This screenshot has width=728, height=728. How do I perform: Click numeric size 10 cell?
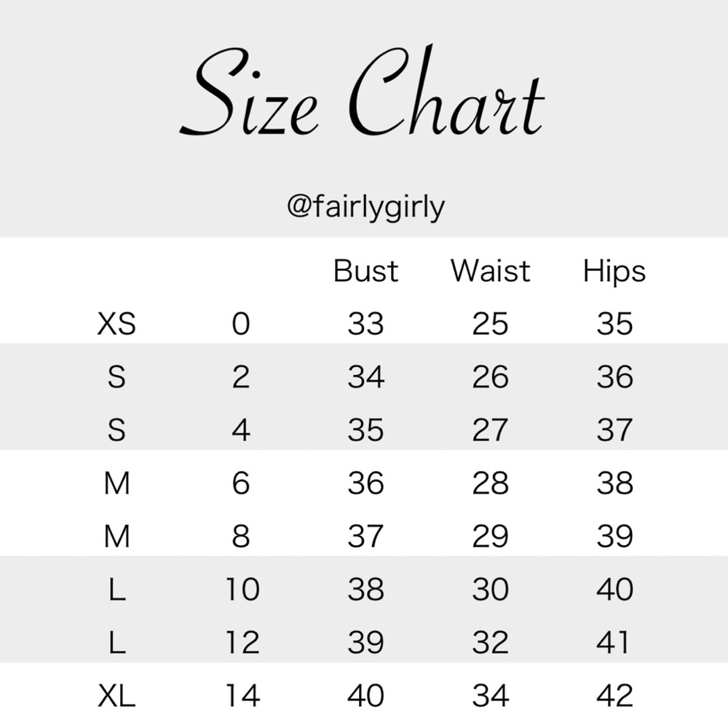[241, 590]
